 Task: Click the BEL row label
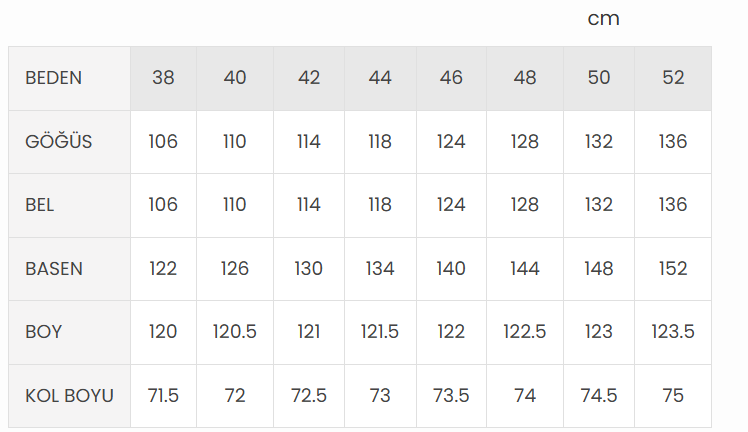(x=40, y=205)
